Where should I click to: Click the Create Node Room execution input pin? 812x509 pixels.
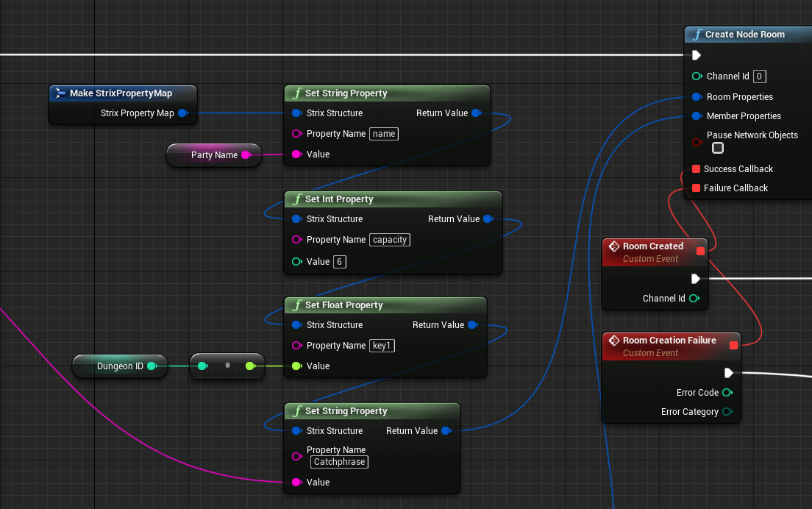[697, 55]
